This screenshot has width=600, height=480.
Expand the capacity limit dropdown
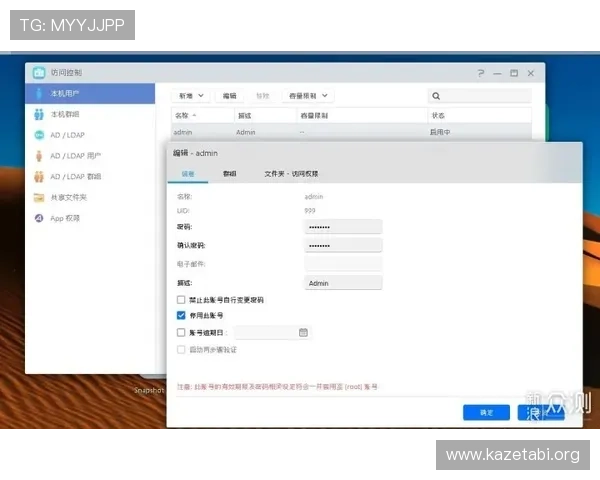coord(308,96)
